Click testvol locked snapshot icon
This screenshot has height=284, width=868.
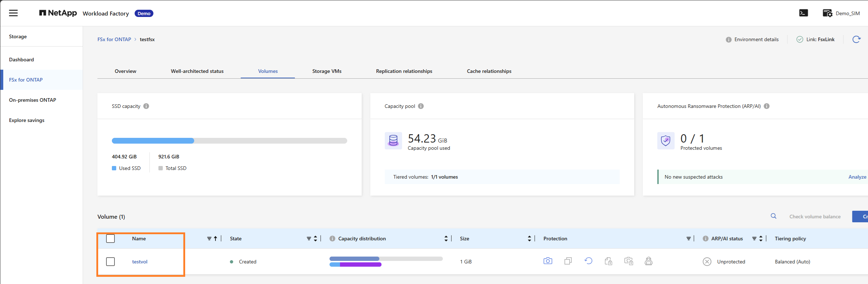tap(629, 261)
